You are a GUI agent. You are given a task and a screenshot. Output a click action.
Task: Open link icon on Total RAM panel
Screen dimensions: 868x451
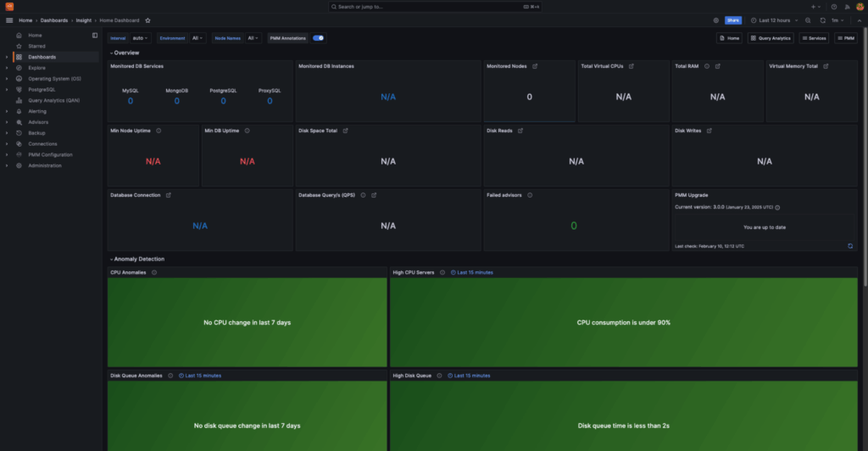click(x=718, y=66)
